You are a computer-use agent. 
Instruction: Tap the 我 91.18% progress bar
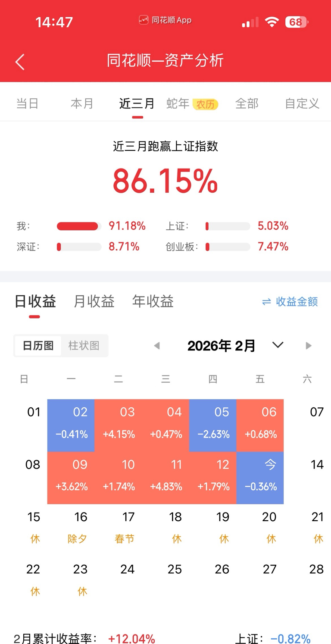click(x=79, y=226)
